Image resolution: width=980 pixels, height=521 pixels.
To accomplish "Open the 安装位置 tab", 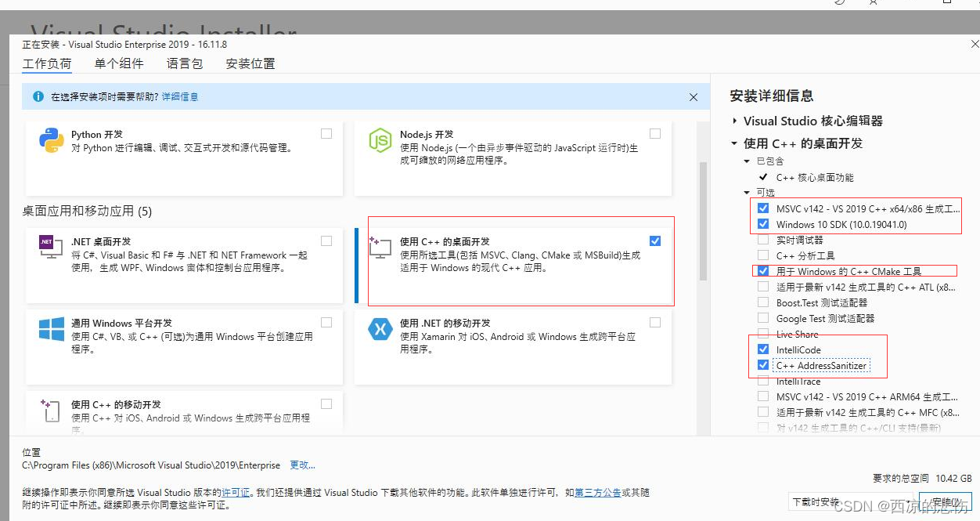I will coord(250,63).
